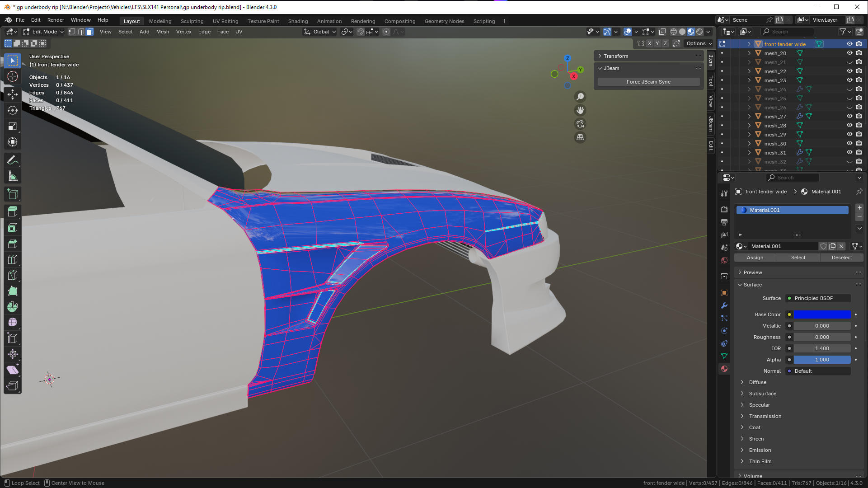Screen dimensions: 868x488
Task: Expand the Subsurface material section
Action: (x=762, y=394)
